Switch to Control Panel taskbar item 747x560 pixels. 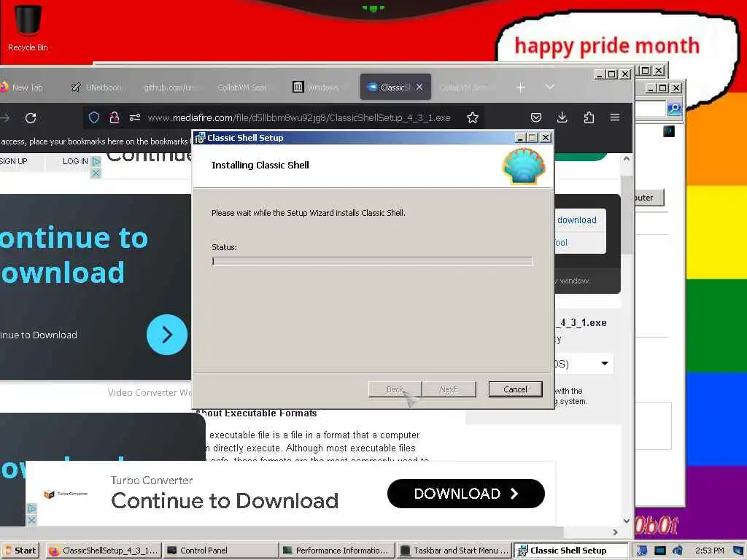coord(221,551)
